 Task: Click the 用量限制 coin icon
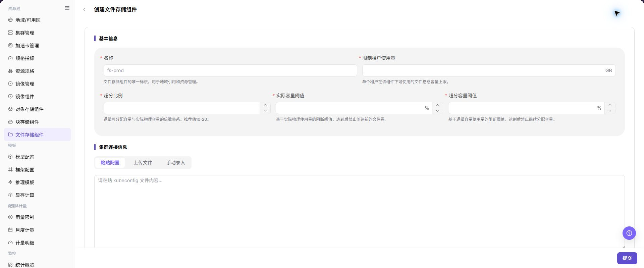[10, 217]
